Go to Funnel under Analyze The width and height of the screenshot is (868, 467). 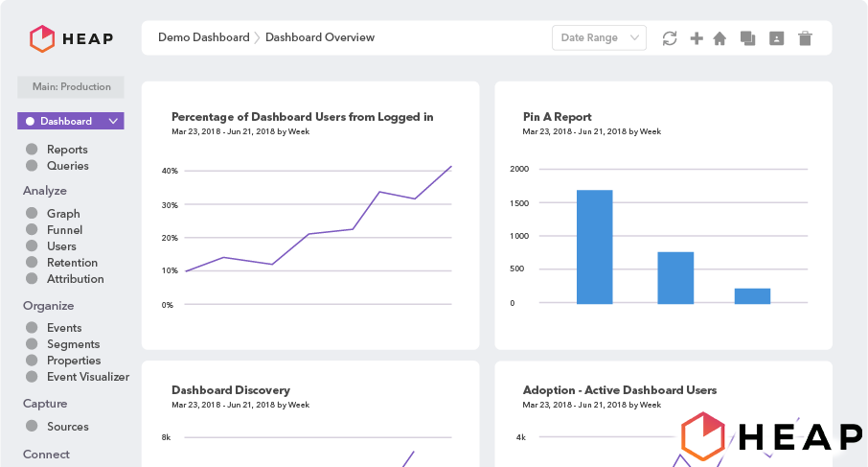coord(64,230)
